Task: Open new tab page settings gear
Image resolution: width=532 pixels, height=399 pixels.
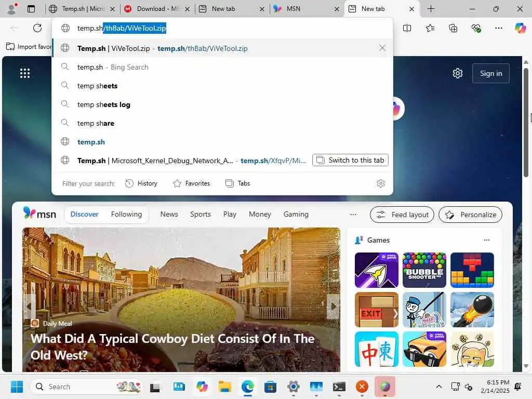Action: click(x=458, y=73)
